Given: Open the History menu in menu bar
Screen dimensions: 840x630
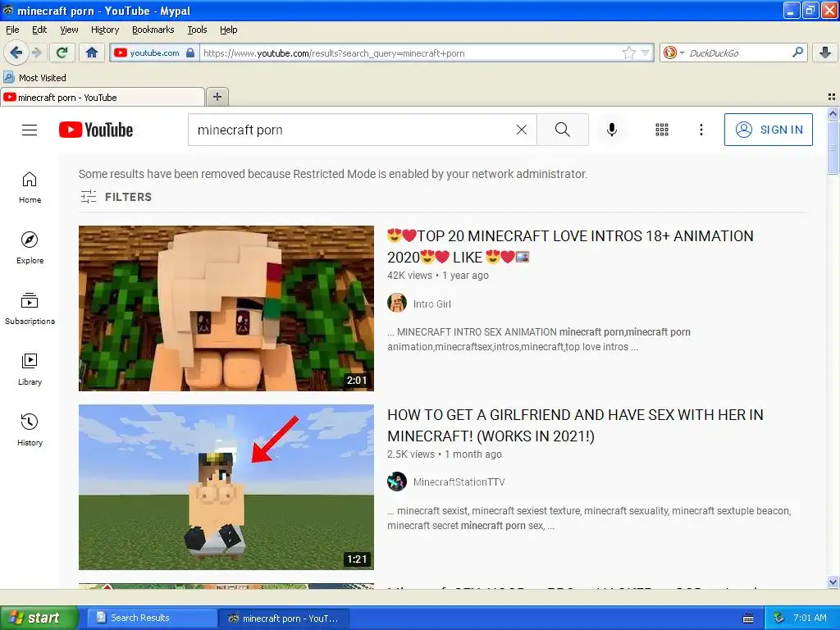Looking at the screenshot, I should point(104,30).
